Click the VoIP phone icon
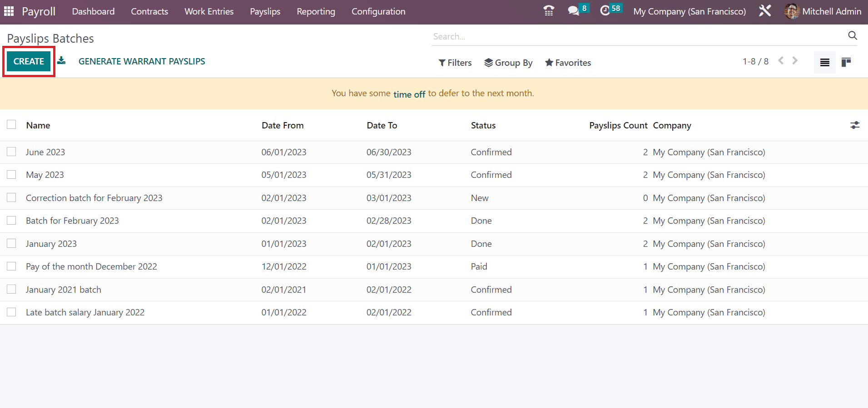The height and width of the screenshot is (408, 868). tap(548, 11)
